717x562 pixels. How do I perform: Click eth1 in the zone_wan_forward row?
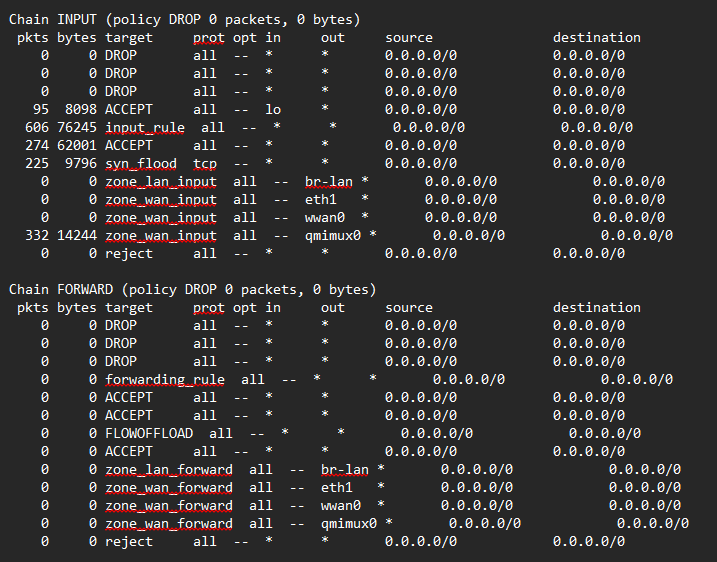click(337, 487)
